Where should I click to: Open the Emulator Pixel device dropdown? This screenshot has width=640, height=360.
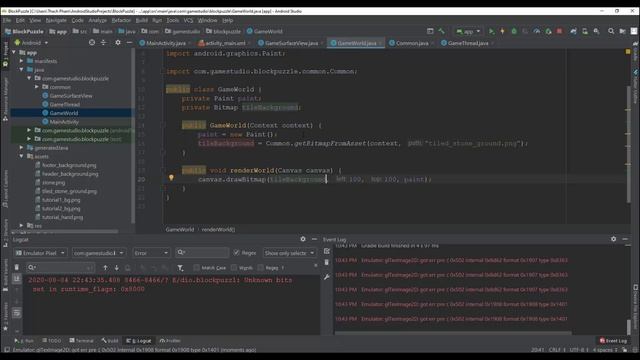(40, 253)
